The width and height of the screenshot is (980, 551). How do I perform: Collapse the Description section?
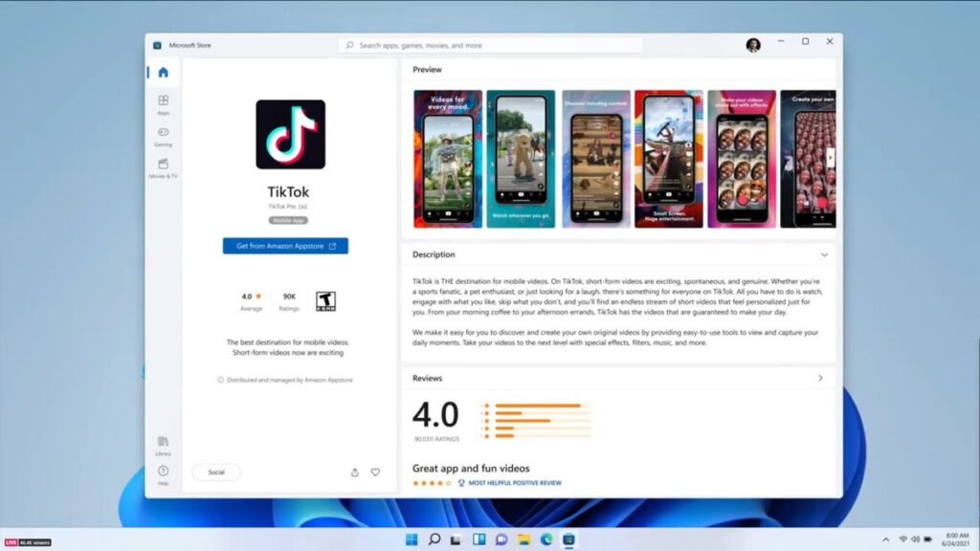point(824,254)
